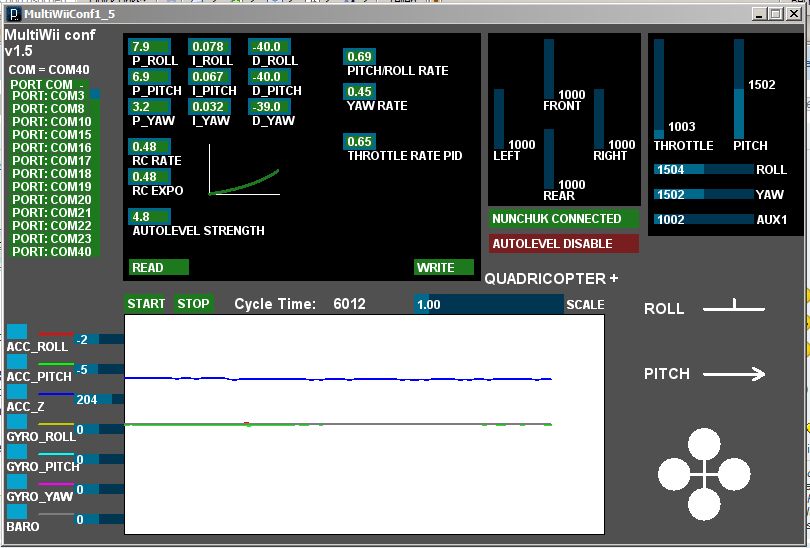Start the sensor graph with START
This screenshot has width=810, height=548.
click(x=146, y=304)
